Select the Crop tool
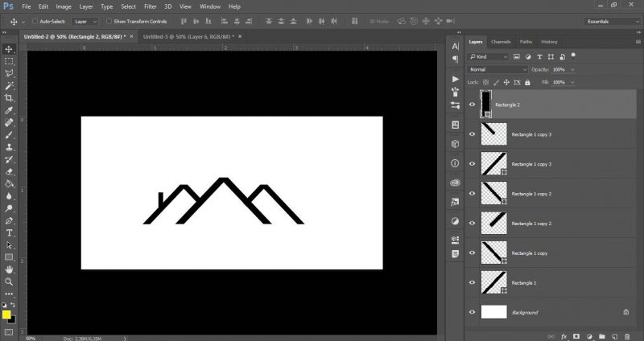644x341 pixels. (x=9, y=97)
